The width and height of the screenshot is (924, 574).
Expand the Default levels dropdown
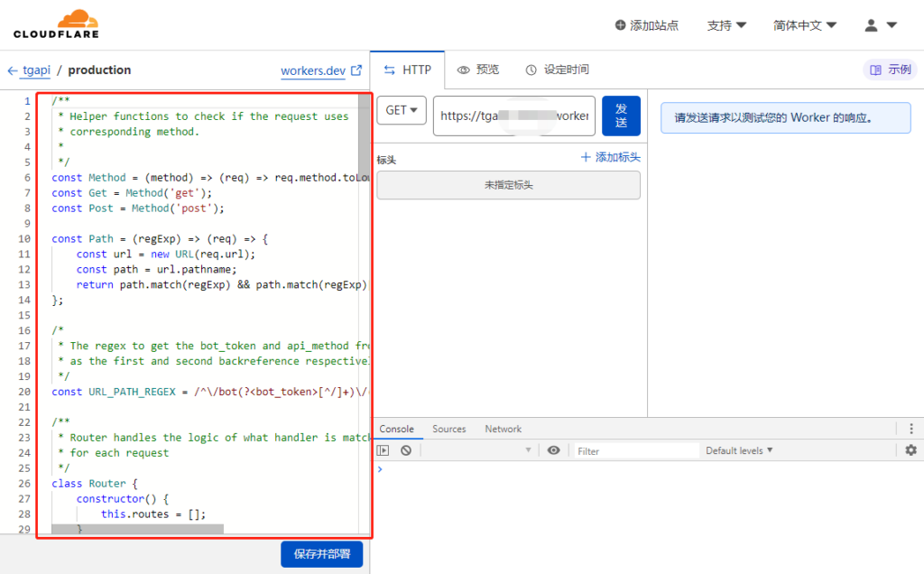pos(739,450)
